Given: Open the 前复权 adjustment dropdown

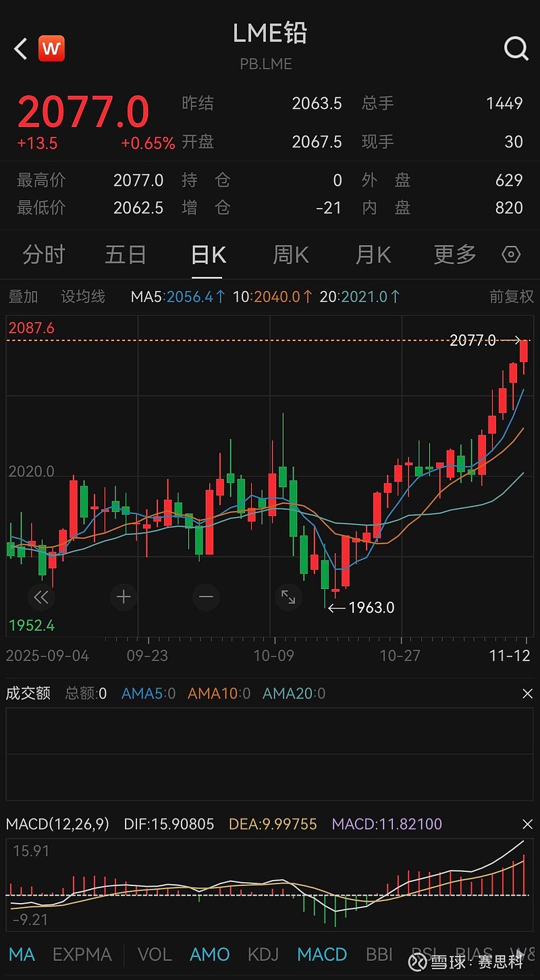Looking at the screenshot, I should click(511, 296).
